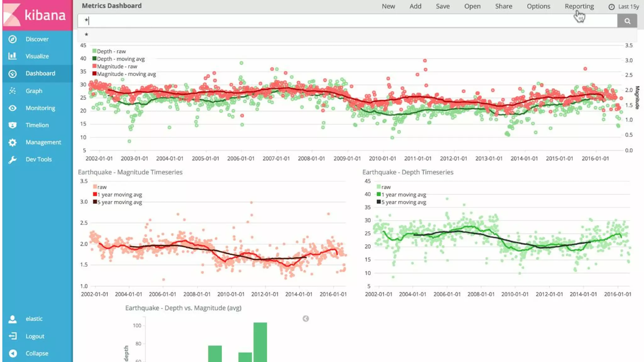Click the Logout icon in sidebar
The width and height of the screenshot is (644, 362).
[x=13, y=336]
